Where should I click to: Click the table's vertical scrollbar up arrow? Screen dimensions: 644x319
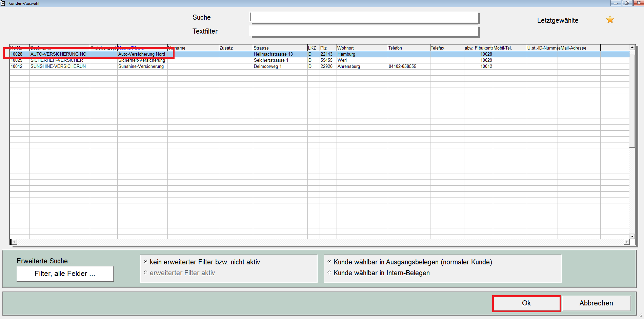pyautogui.click(x=632, y=47)
